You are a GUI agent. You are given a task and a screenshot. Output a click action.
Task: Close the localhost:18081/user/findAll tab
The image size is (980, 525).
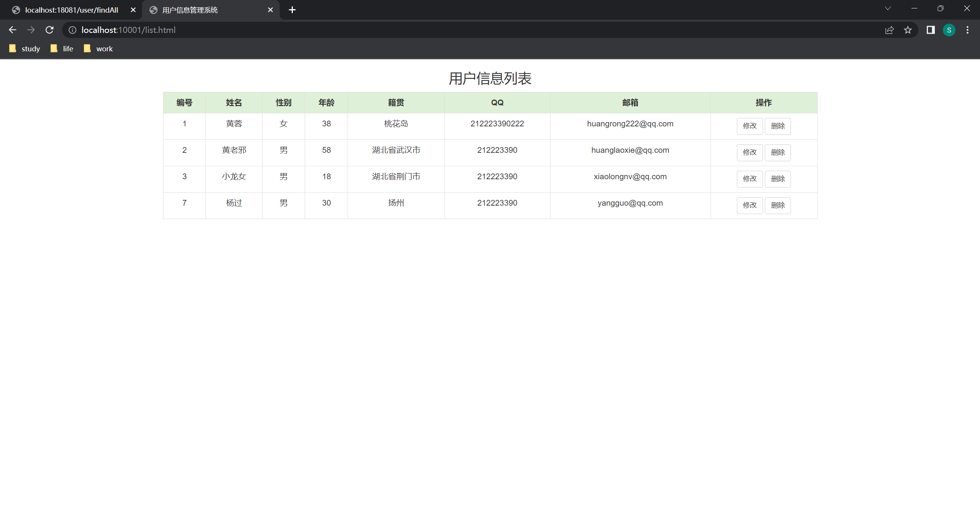(133, 10)
